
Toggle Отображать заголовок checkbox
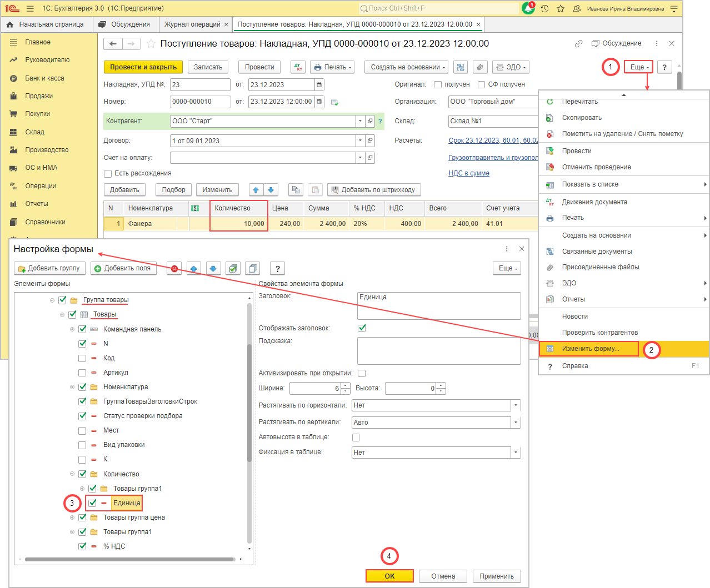362,328
